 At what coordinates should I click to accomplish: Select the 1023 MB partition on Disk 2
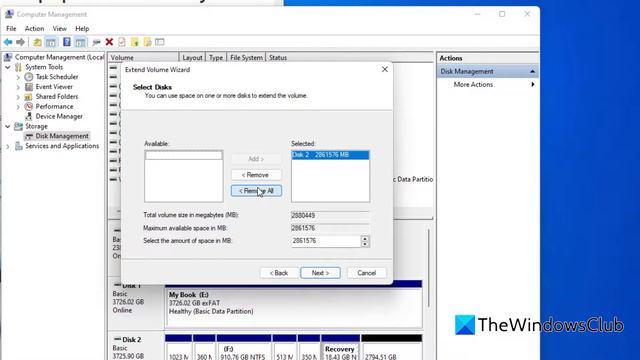point(179,348)
